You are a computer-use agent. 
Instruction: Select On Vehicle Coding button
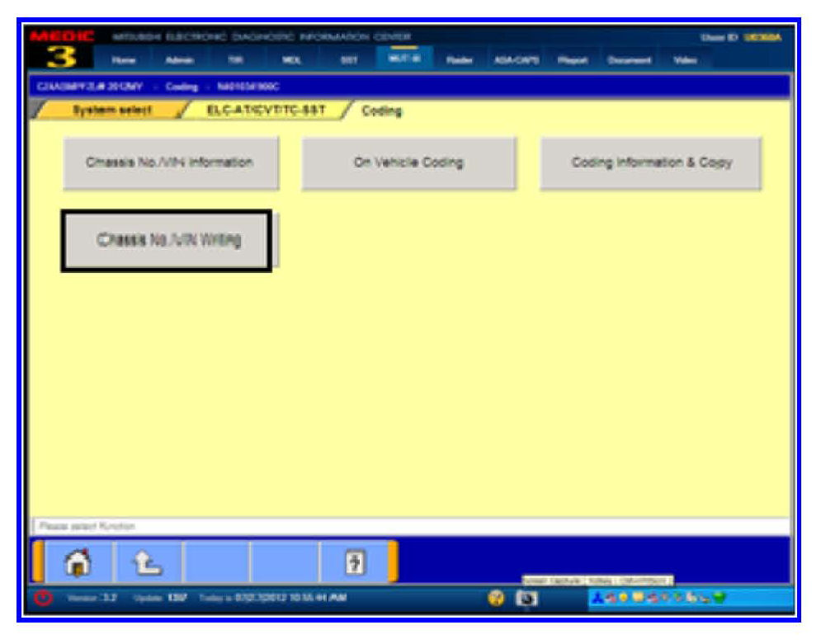click(408, 162)
